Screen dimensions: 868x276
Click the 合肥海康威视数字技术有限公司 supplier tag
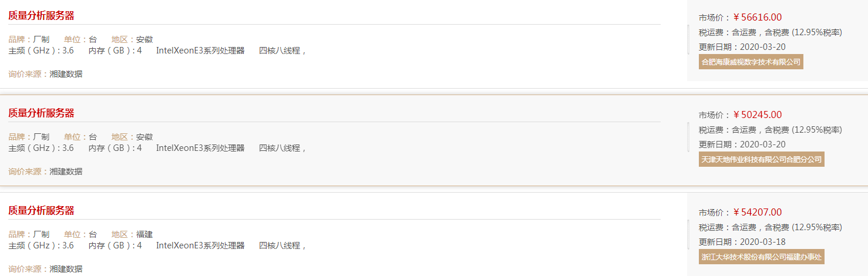[x=751, y=62]
